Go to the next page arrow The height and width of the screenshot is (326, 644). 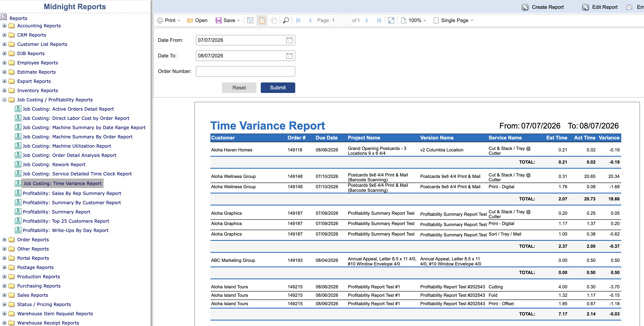coord(367,20)
